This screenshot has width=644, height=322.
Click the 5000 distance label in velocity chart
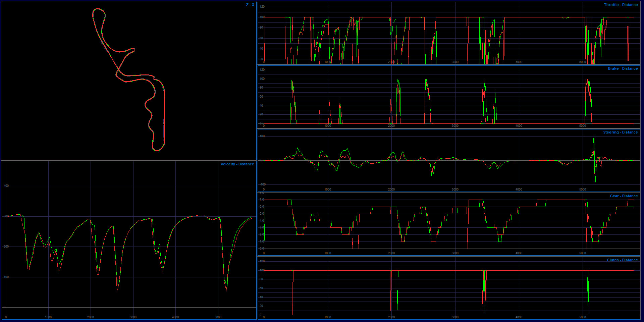click(218, 317)
